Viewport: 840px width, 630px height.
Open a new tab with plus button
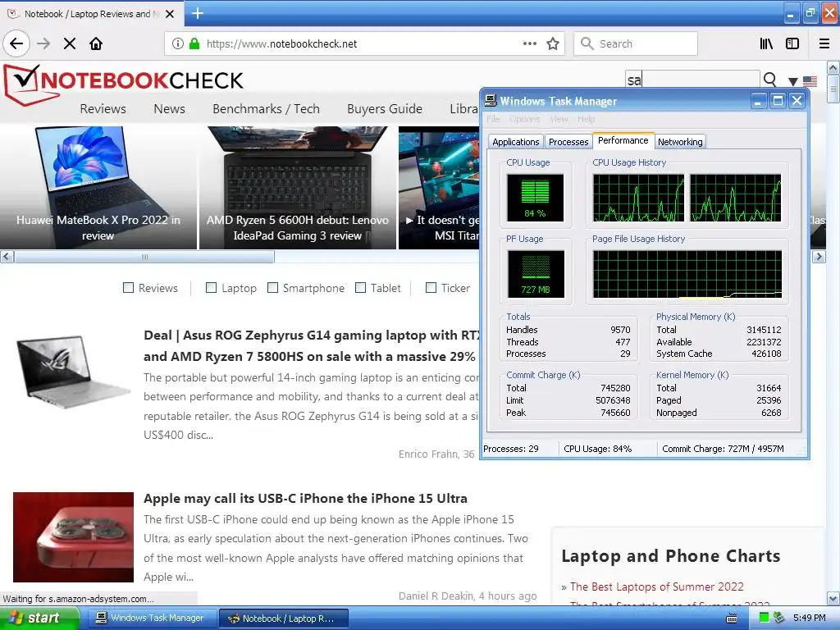[197, 13]
